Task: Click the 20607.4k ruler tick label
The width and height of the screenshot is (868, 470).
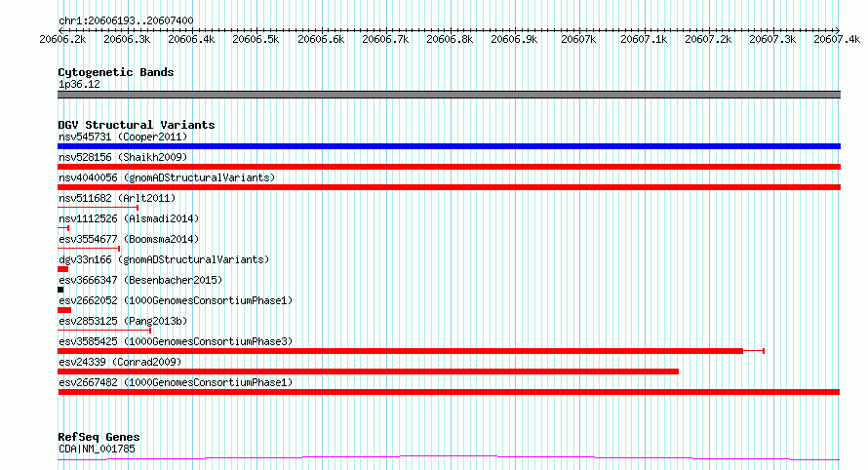Action: point(837,39)
